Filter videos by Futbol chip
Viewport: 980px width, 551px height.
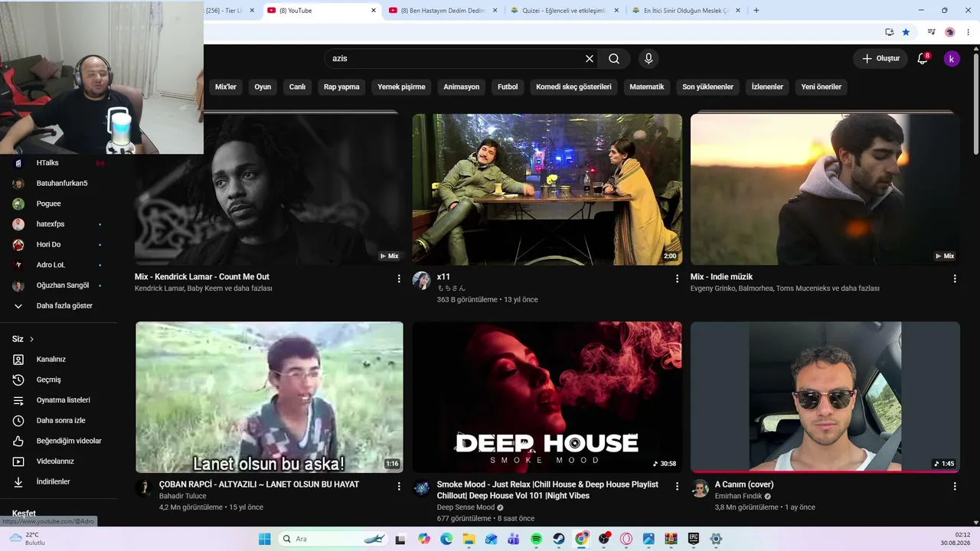[x=508, y=87]
